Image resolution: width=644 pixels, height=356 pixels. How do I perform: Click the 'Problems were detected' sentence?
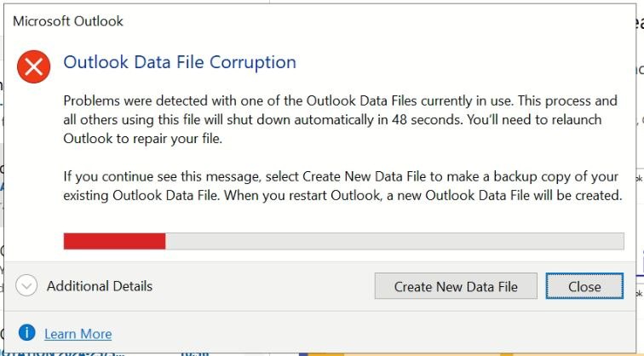pos(340,100)
